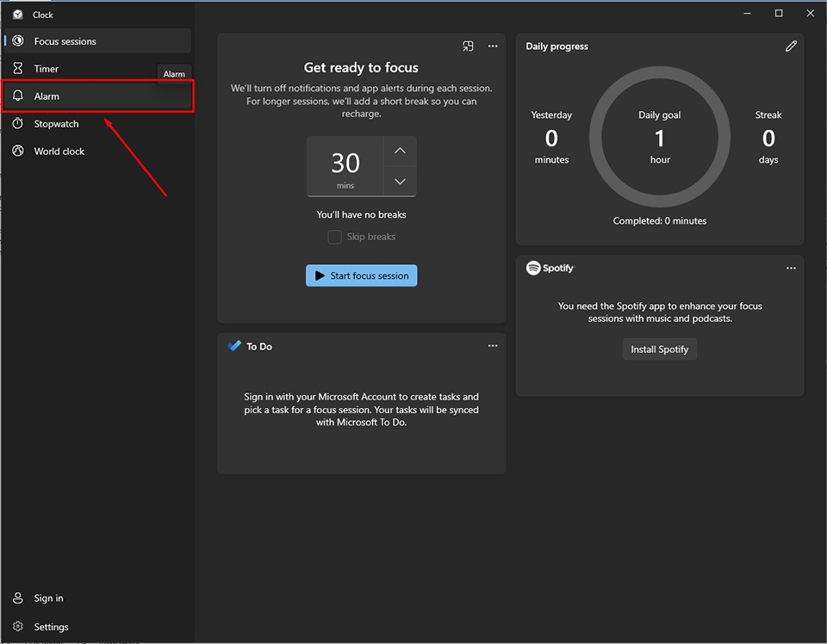The width and height of the screenshot is (827, 644).
Task: Click 'You'll have no breaks' text
Action: tap(361, 214)
